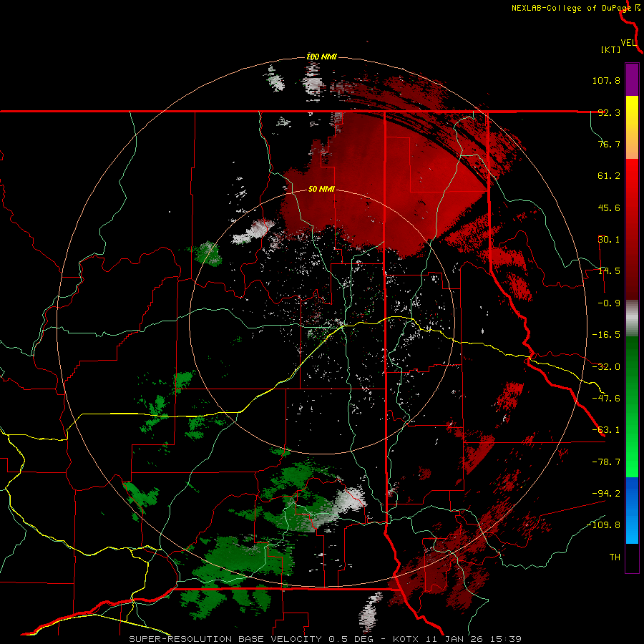Click the 45.6 scale value
The height and width of the screenshot is (644, 644).
[x=609, y=208]
